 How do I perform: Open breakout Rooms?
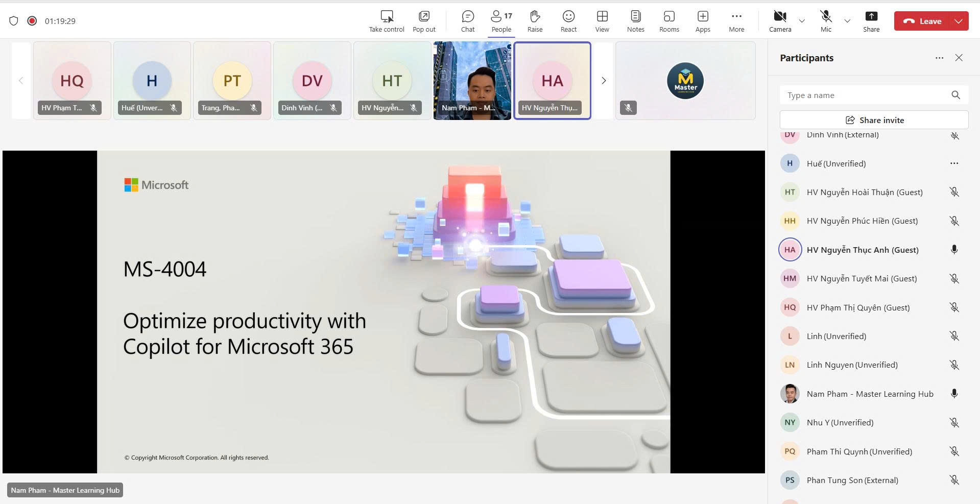(669, 21)
